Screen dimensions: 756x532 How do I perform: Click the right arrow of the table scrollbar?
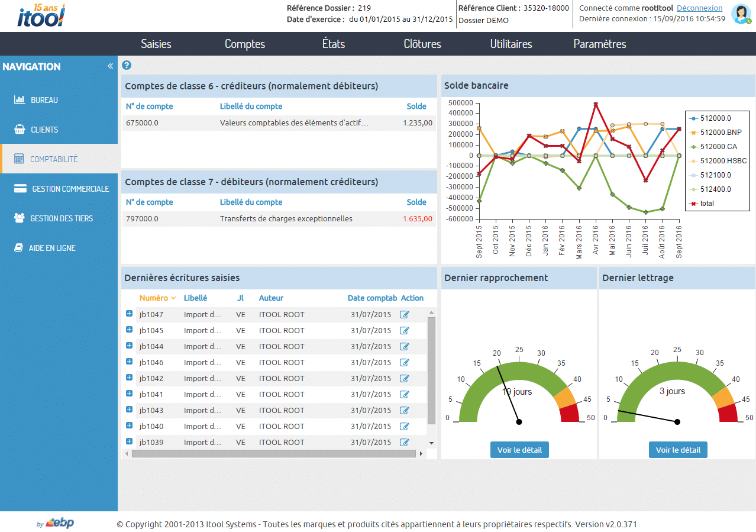pos(421,453)
